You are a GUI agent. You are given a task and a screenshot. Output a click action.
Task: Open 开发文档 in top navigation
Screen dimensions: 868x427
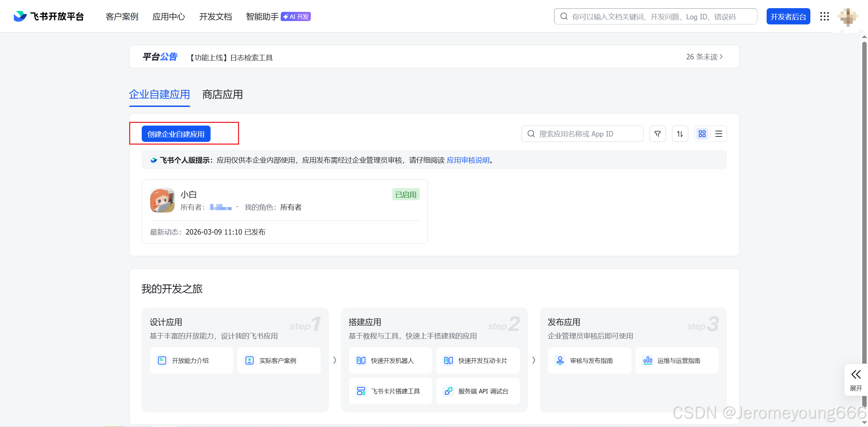click(x=215, y=16)
